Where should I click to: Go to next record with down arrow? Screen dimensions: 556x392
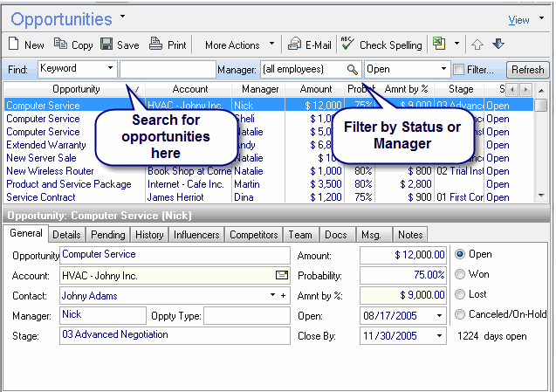pos(498,44)
